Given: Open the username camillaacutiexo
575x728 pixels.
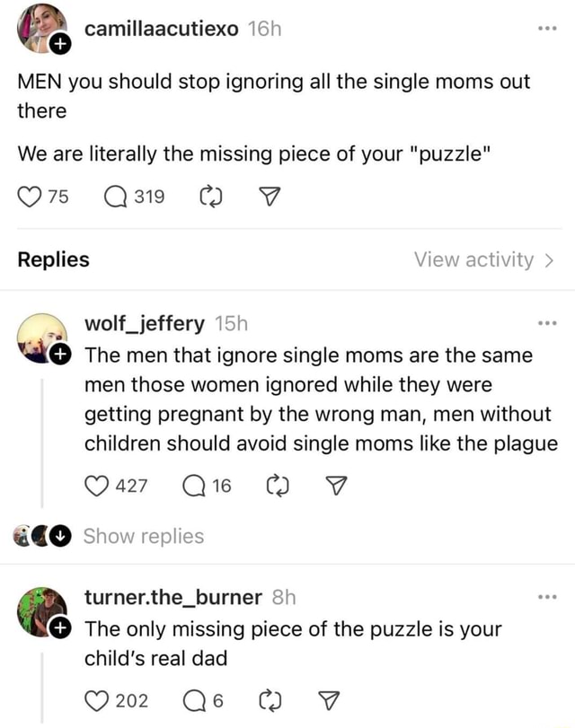Looking at the screenshot, I should pyautogui.click(x=161, y=27).
